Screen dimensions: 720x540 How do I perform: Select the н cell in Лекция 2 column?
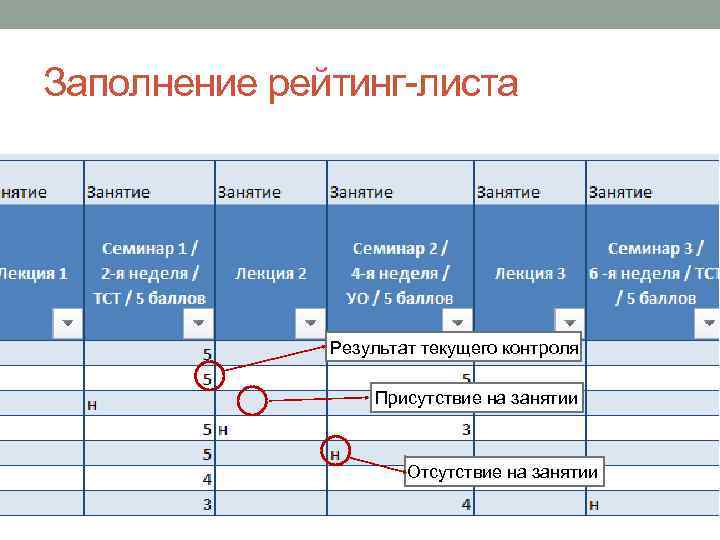coord(271,429)
